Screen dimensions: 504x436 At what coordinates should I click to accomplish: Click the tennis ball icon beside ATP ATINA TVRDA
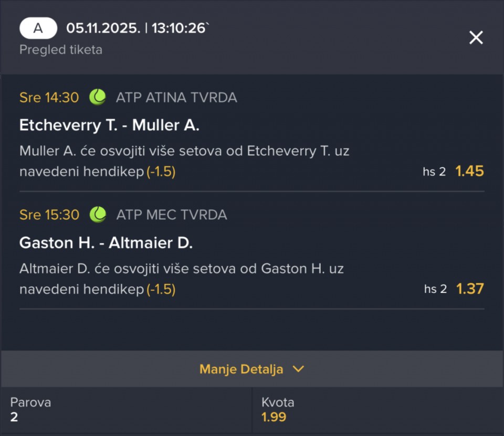point(98,97)
